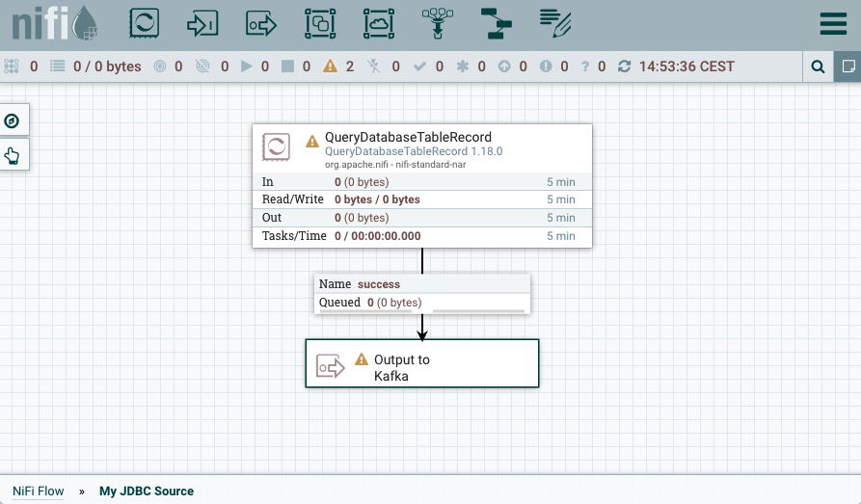
Task: Select the Output to Kafka port
Action: coord(421,362)
